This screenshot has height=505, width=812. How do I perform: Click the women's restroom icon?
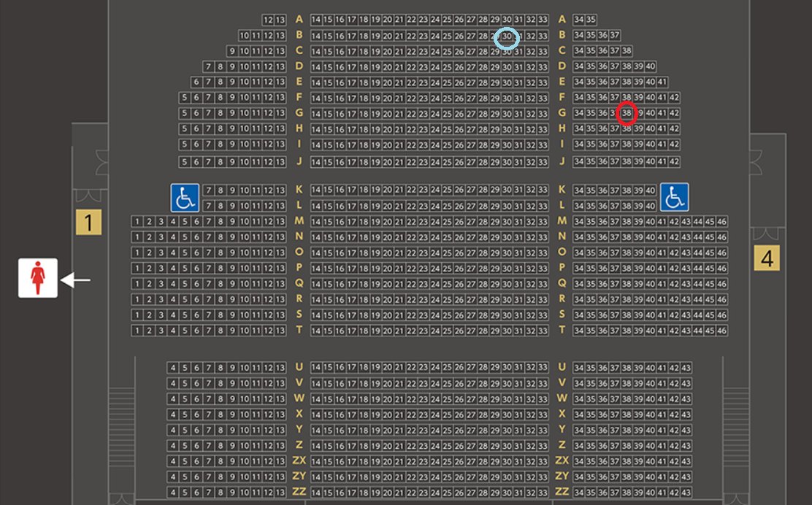[38, 278]
